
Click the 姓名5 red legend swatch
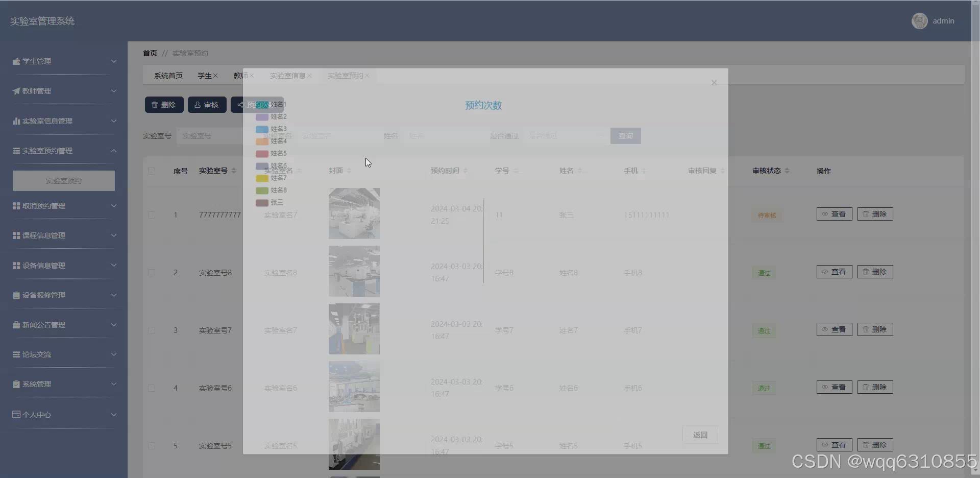click(262, 154)
